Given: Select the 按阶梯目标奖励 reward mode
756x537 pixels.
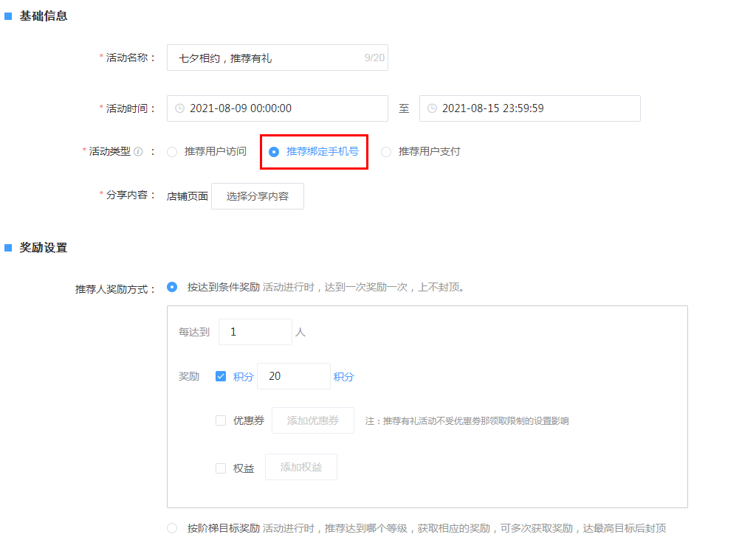Looking at the screenshot, I should pos(171,528).
